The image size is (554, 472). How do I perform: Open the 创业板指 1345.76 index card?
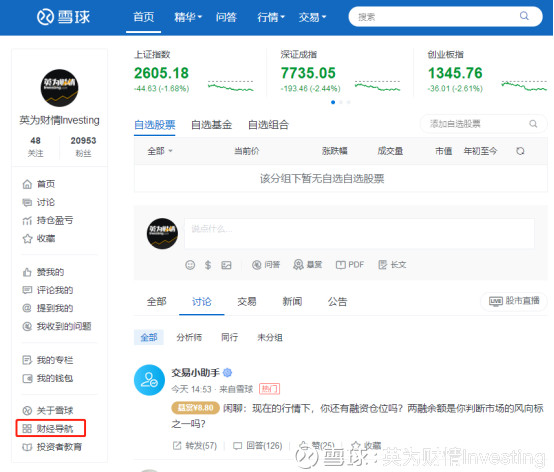488,72
